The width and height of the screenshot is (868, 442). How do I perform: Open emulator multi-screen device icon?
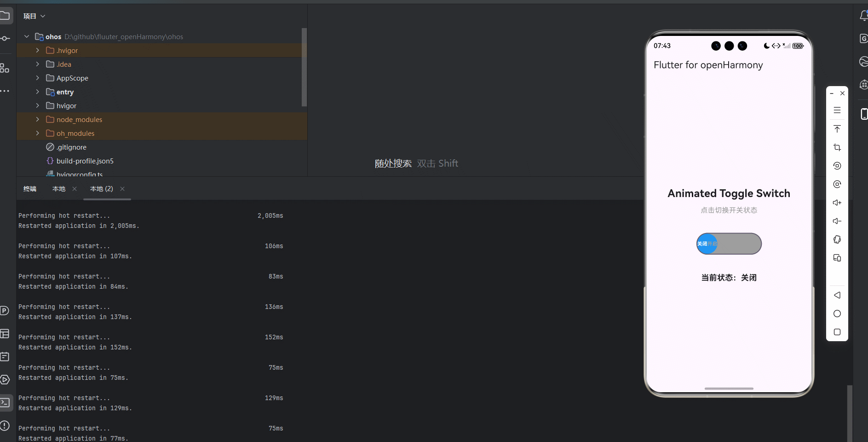click(837, 258)
